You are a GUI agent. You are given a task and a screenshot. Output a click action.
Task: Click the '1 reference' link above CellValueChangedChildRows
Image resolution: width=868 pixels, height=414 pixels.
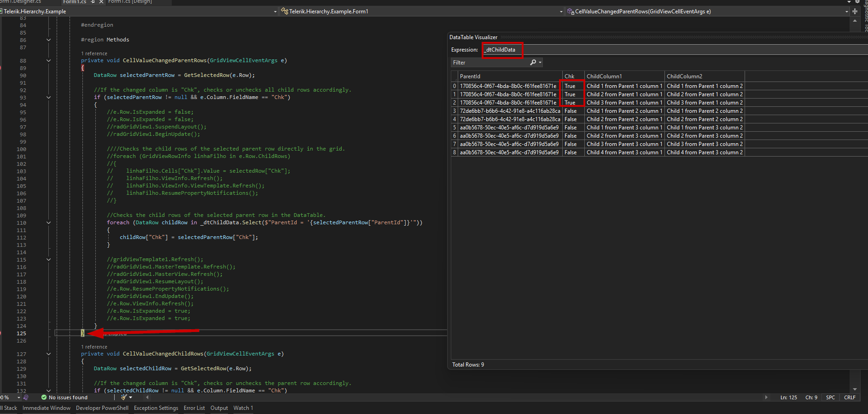[x=94, y=347]
